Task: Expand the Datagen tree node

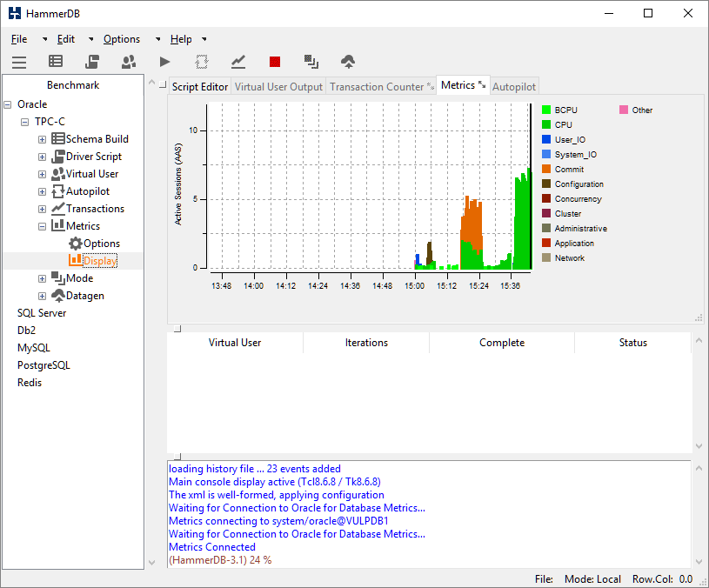Action: (x=42, y=296)
